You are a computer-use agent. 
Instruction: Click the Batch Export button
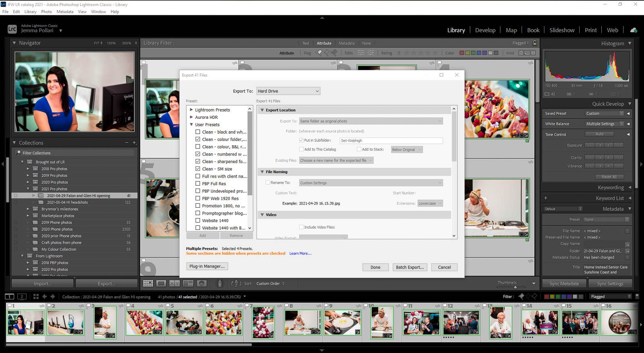click(x=410, y=267)
